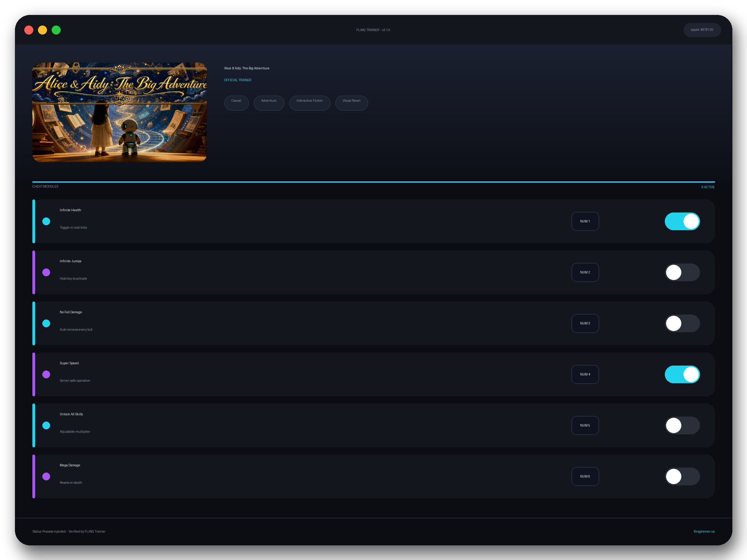
Task: Enable the Infinite Jumps toggle
Action: click(682, 273)
